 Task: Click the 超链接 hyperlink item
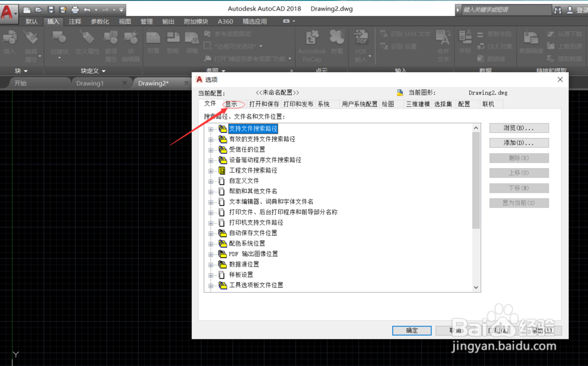click(491, 59)
